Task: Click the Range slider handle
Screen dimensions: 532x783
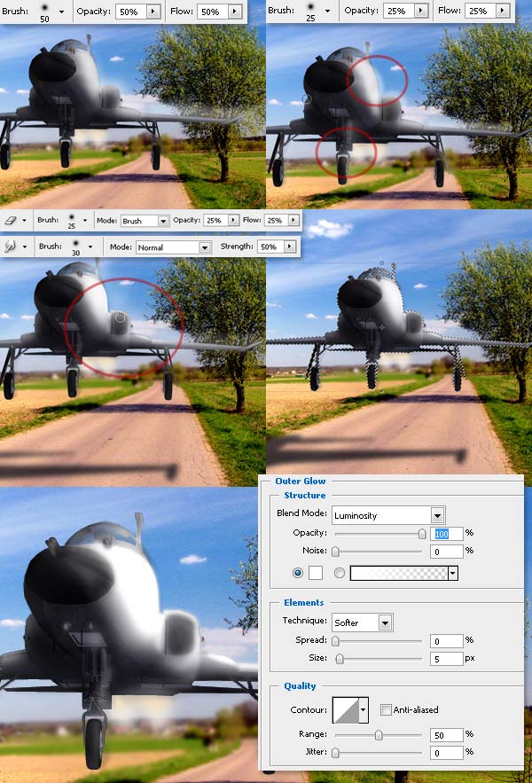Action: click(379, 735)
